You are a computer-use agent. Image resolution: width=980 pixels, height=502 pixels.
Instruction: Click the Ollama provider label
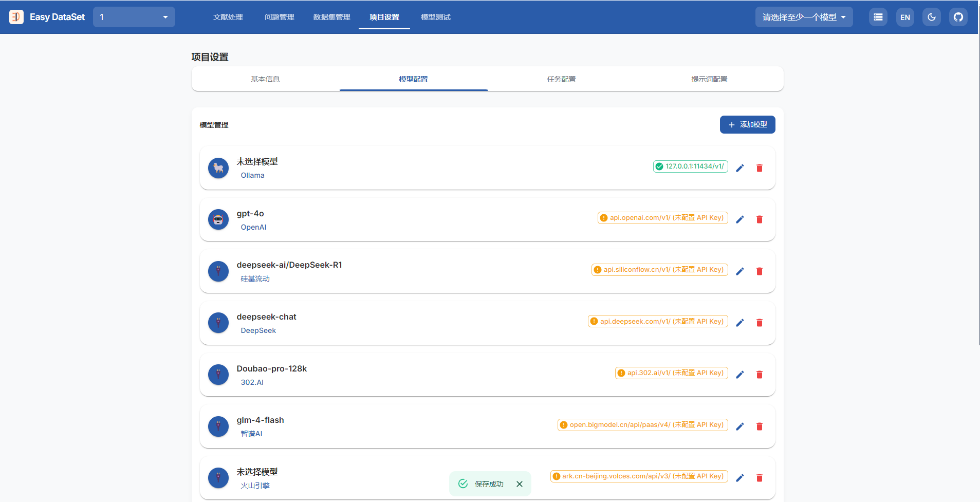pos(253,175)
